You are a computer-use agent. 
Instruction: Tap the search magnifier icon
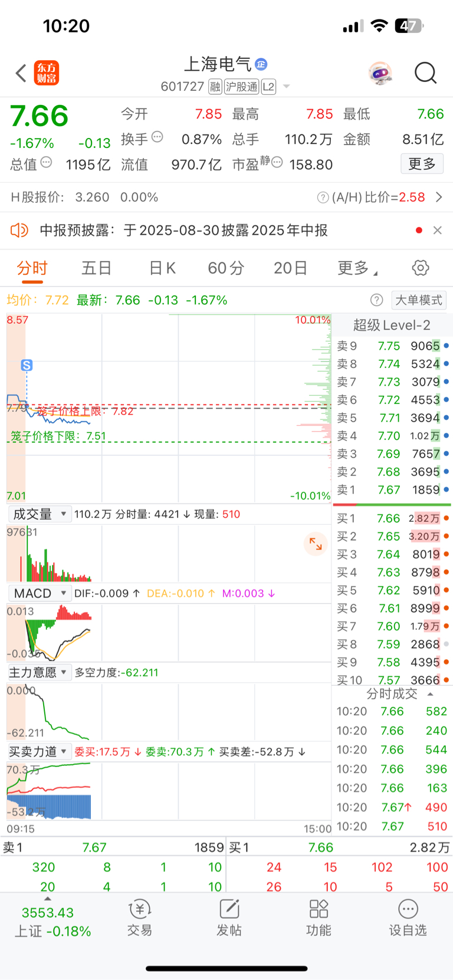[425, 73]
